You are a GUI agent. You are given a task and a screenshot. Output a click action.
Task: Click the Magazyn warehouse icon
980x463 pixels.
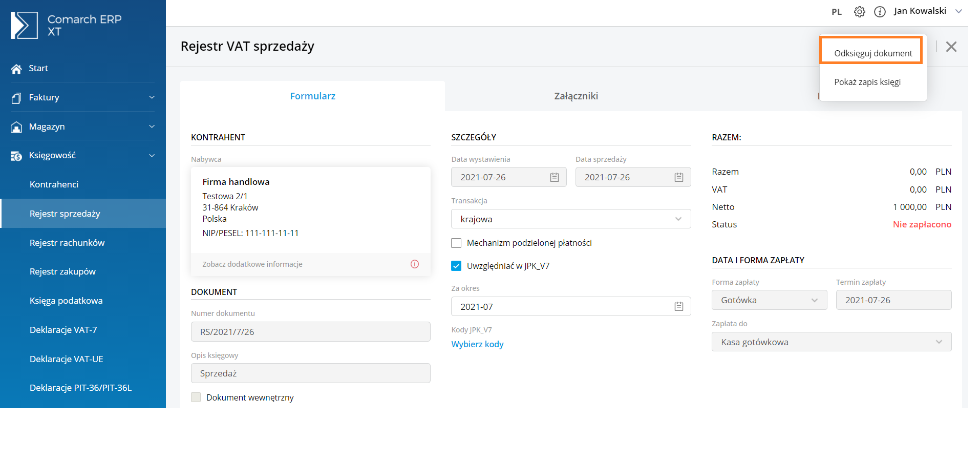coord(16,127)
